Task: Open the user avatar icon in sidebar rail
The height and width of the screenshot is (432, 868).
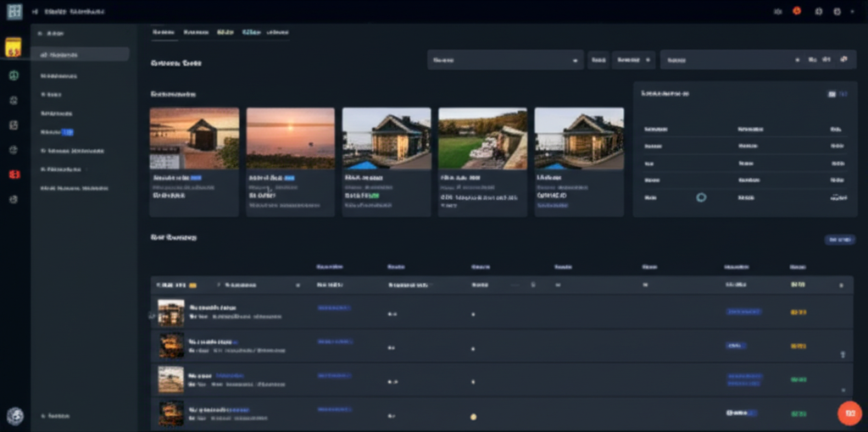Action: click(14, 416)
